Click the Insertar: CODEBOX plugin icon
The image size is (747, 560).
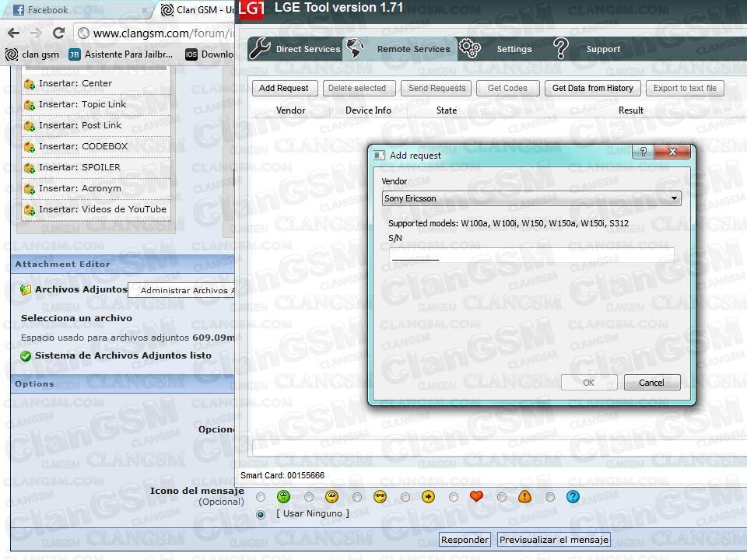point(29,147)
